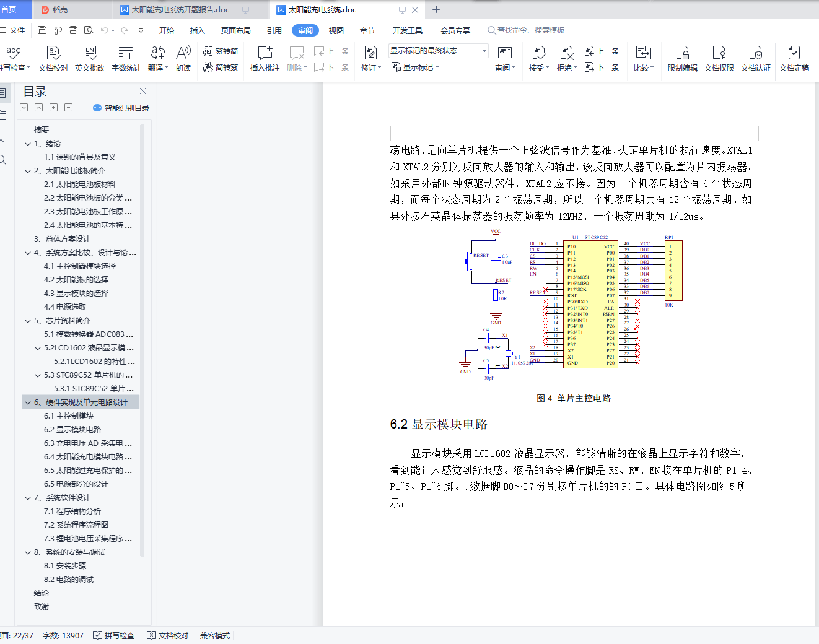Open the English Correction tool
The image size is (819, 644).
[90, 59]
